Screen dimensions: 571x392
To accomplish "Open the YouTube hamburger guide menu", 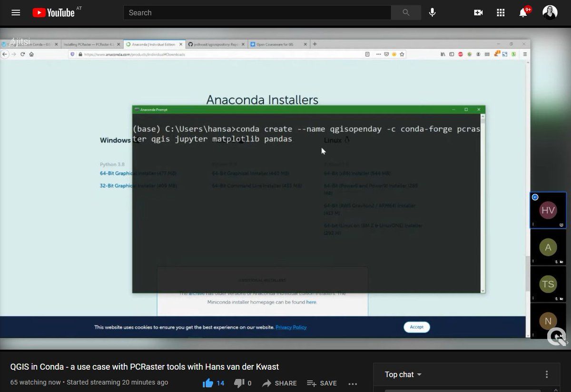I will [x=16, y=13].
